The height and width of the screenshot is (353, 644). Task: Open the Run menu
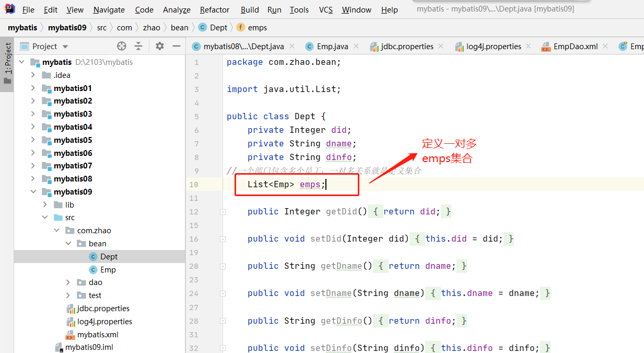[274, 9]
